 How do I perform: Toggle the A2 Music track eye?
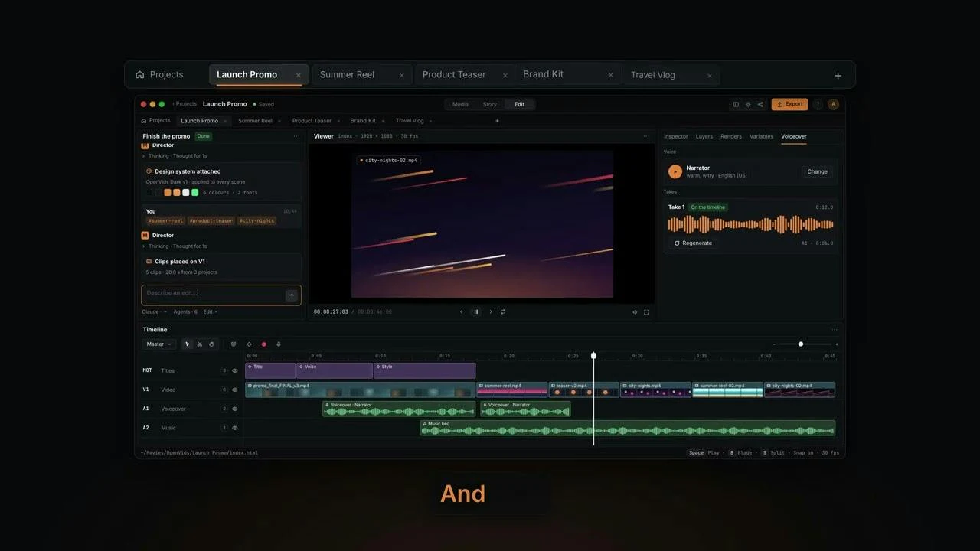(x=235, y=428)
